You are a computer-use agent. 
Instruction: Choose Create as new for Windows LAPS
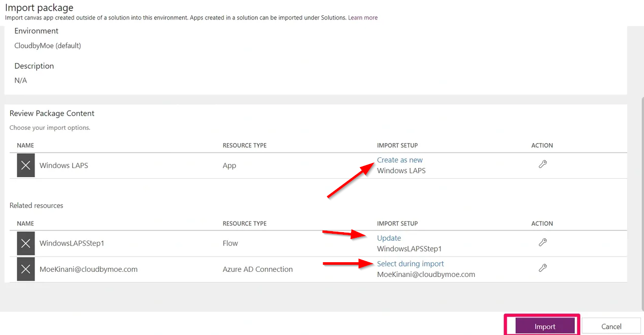400,160
